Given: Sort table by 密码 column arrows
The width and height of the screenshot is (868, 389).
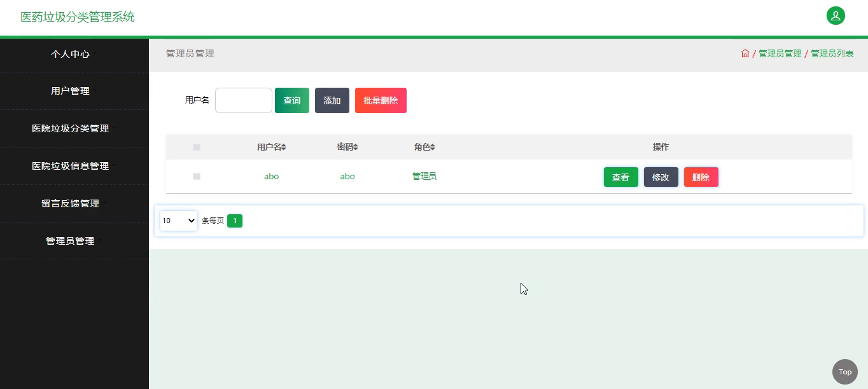Looking at the screenshot, I should [356, 147].
